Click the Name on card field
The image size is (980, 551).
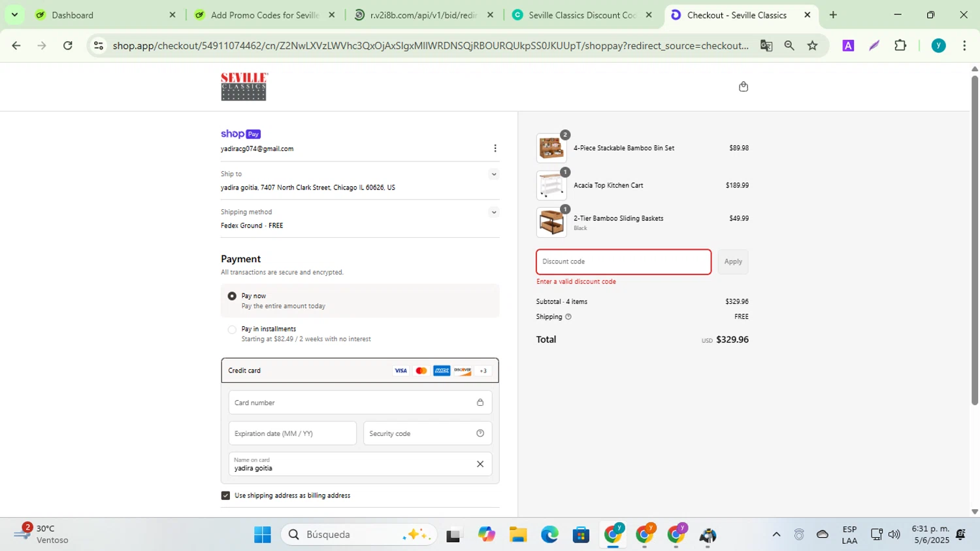pyautogui.click(x=360, y=464)
